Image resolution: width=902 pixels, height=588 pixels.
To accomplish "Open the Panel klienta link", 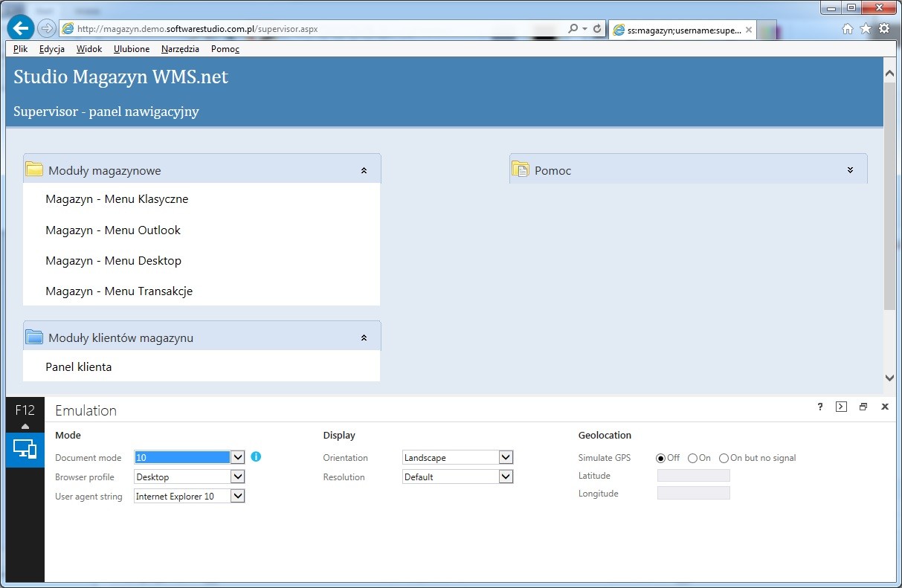I will tap(79, 367).
